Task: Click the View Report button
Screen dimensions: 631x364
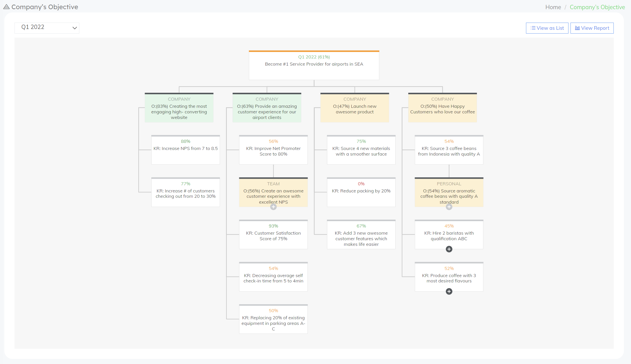Action: click(x=592, y=28)
